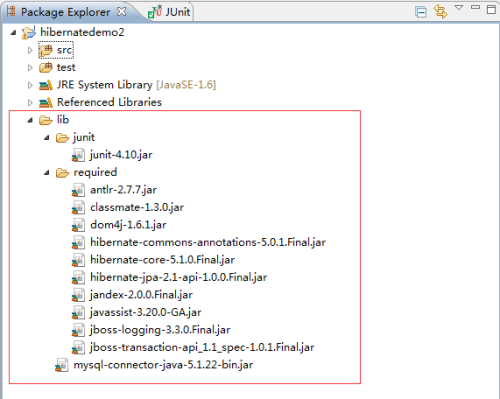Expand the test source folder
Image resolution: width=500 pixels, height=399 pixels.
pyautogui.click(x=30, y=68)
